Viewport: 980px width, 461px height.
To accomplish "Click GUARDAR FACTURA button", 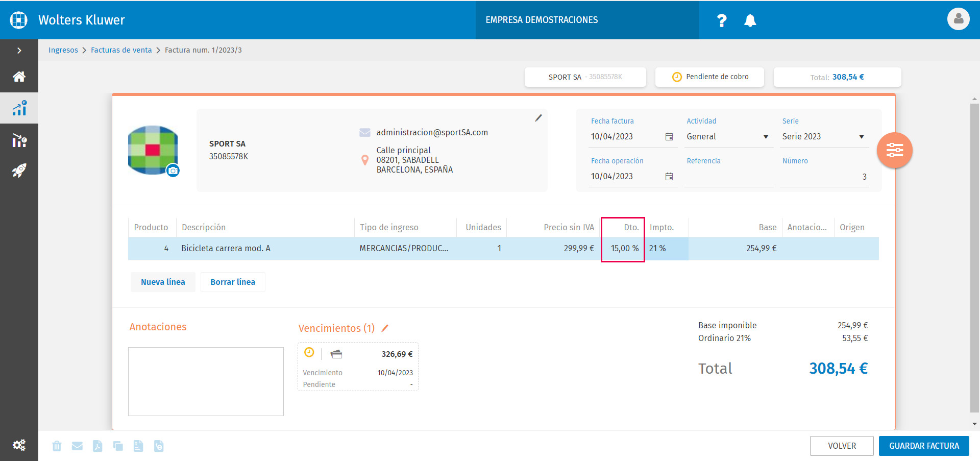I will (924, 446).
